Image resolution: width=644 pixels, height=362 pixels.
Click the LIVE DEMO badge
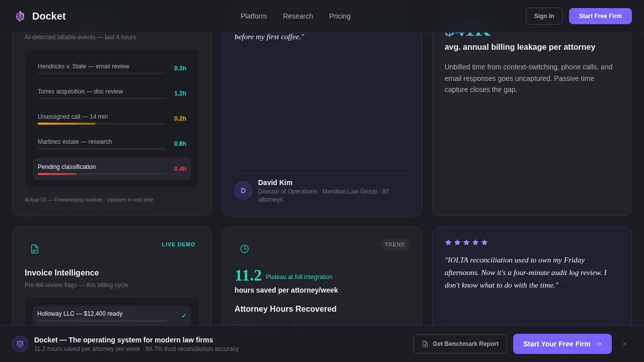pyautogui.click(x=179, y=244)
